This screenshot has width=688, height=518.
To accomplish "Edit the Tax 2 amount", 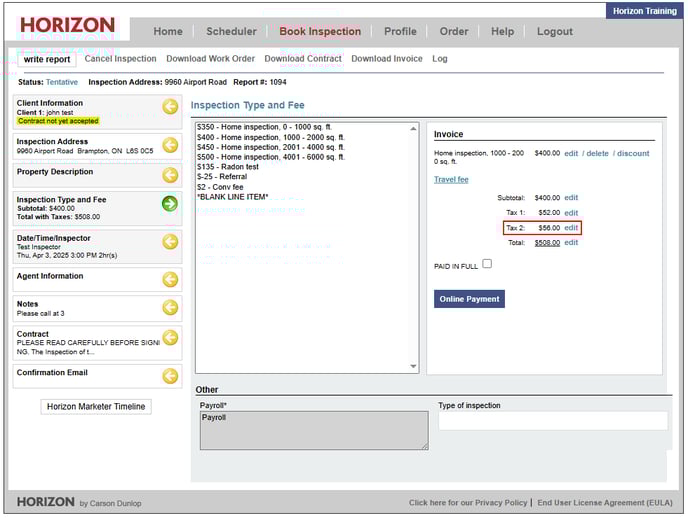I will coord(571,228).
